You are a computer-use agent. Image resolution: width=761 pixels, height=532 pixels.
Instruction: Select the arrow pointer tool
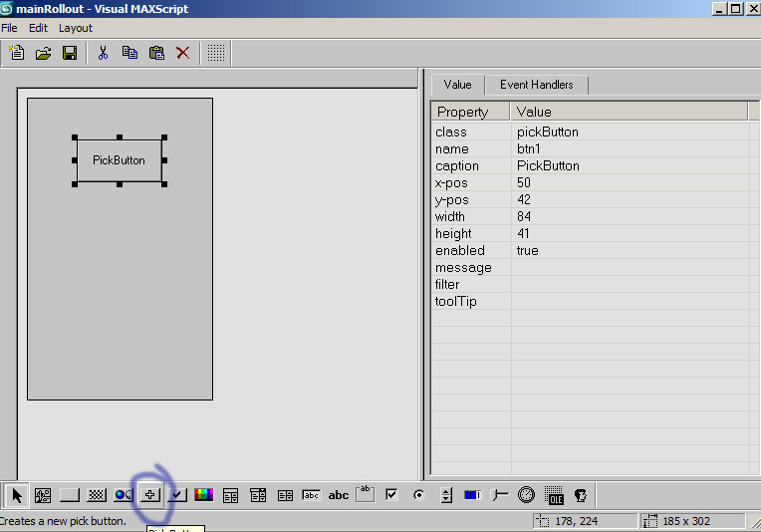pyautogui.click(x=17, y=495)
